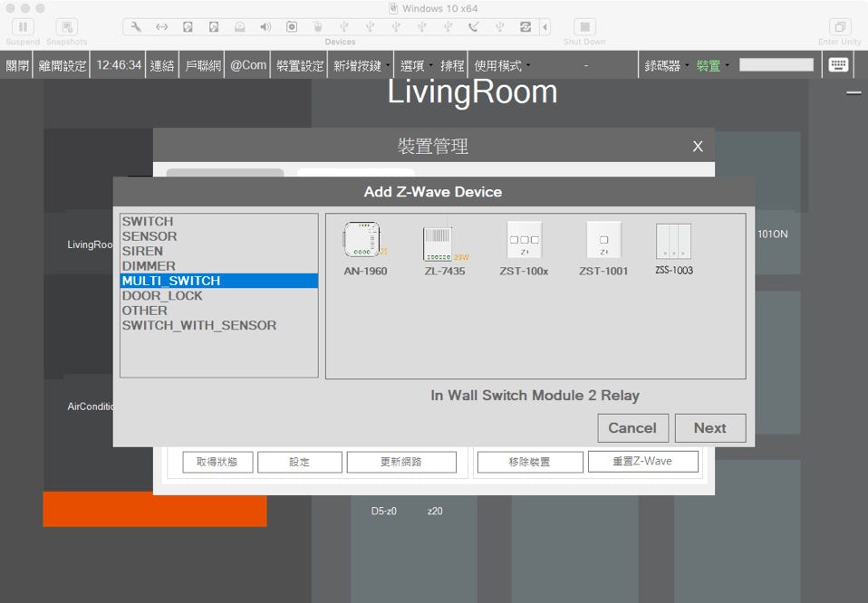
Task: Select SENSOR in the device type list
Action: 219,236
